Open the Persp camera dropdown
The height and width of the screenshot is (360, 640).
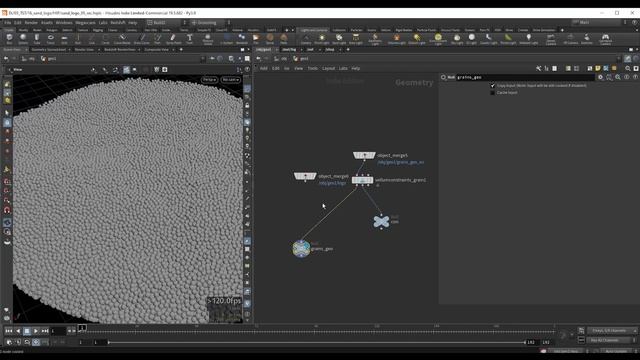coord(209,80)
